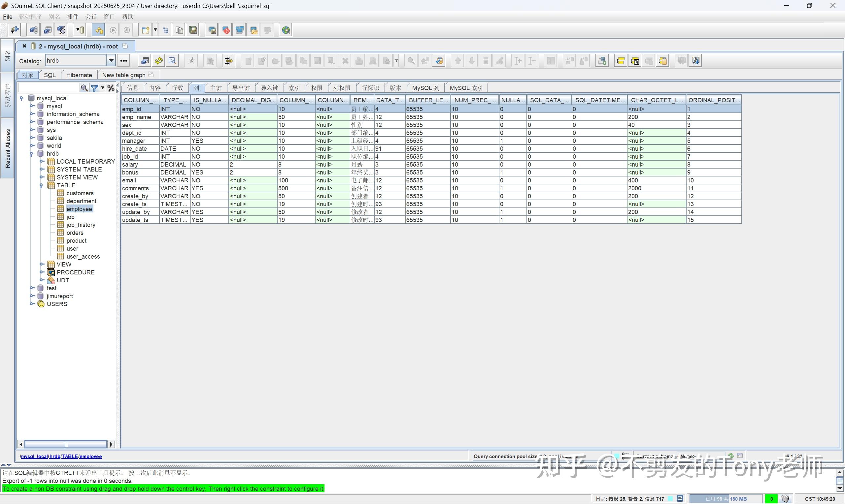Image resolution: width=845 pixels, height=504 pixels.
Task: Click the memory usage bar showing 180 MB
Action: tap(724, 498)
